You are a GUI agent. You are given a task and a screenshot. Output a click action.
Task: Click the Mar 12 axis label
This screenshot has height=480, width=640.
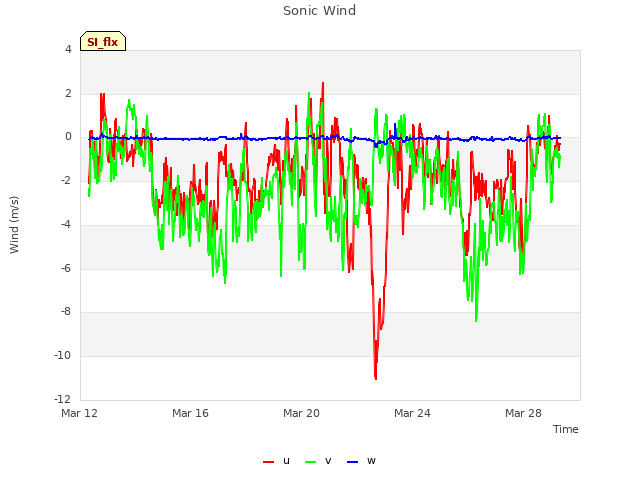(x=80, y=413)
